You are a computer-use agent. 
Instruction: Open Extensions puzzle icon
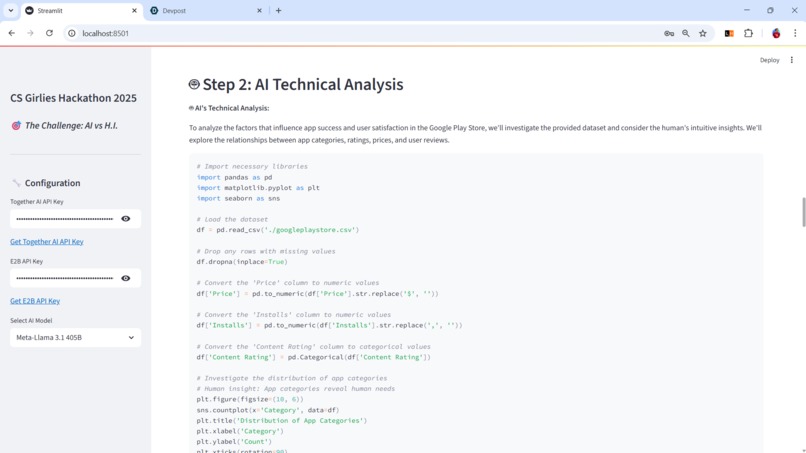[x=748, y=33]
